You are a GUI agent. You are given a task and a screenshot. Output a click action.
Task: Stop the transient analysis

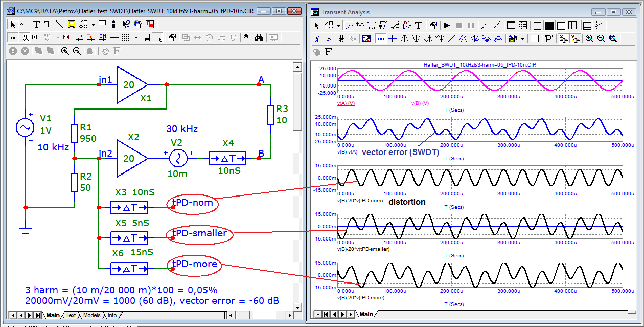(x=459, y=26)
